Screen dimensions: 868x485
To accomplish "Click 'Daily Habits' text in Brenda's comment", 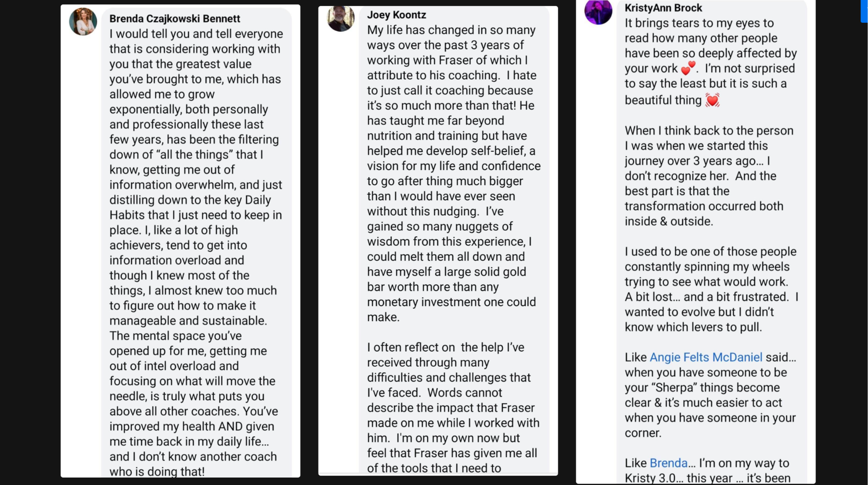I will (258, 200).
